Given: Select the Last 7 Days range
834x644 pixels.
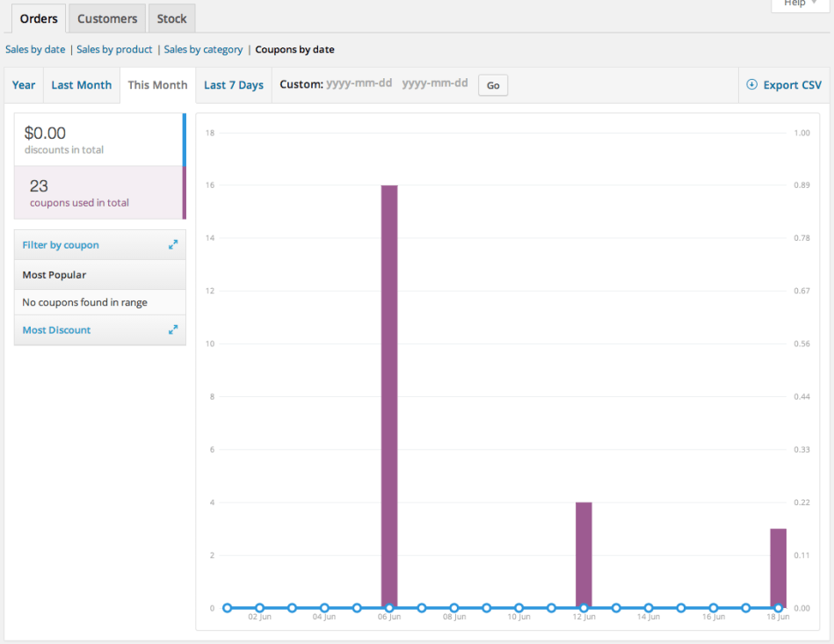Looking at the screenshot, I should tap(233, 84).
